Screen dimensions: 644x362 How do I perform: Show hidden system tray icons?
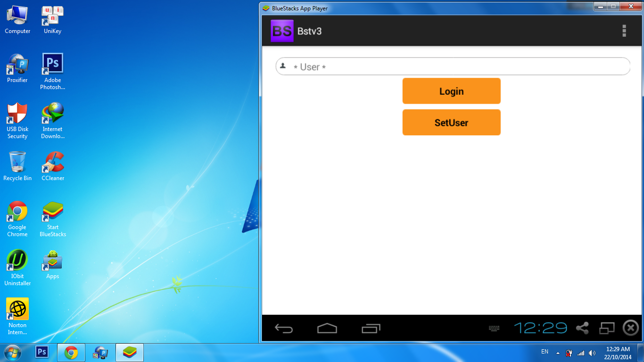558,353
